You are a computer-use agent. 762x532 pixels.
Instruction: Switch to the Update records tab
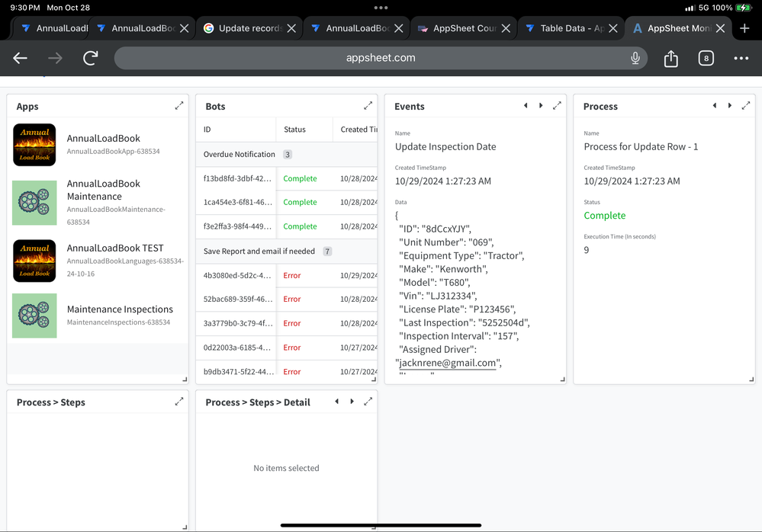[x=249, y=28]
